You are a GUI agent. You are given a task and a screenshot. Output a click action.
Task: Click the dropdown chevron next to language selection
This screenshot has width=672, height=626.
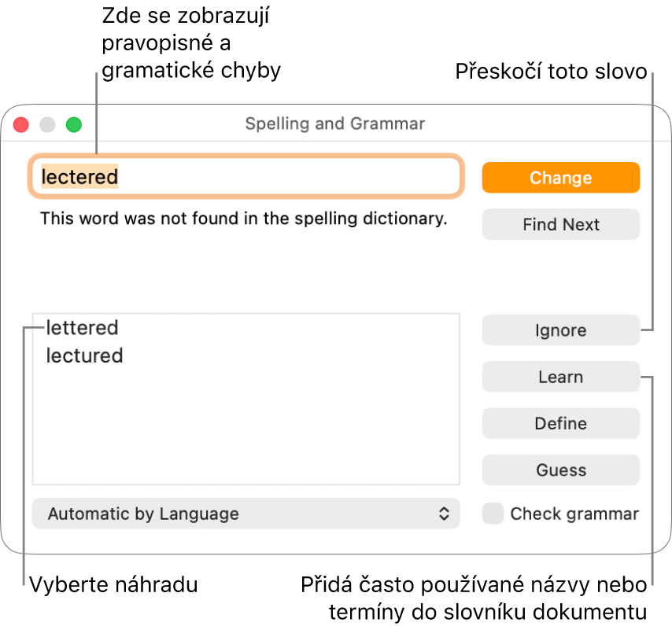click(x=446, y=514)
